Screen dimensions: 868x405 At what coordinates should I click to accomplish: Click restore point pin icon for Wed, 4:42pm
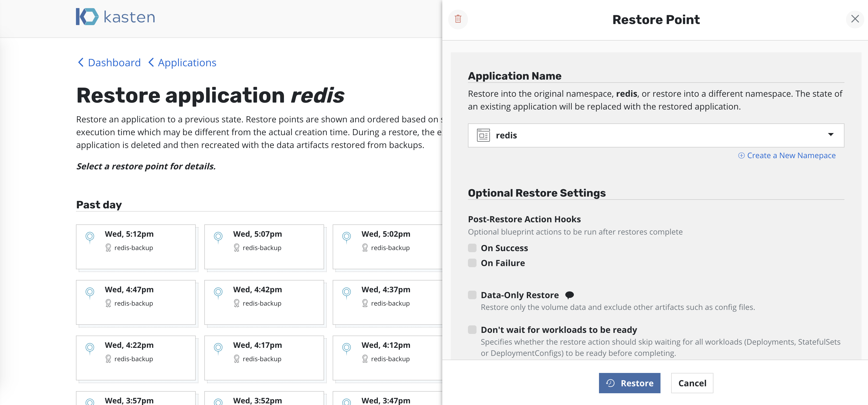pyautogui.click(x=218, y=292)
